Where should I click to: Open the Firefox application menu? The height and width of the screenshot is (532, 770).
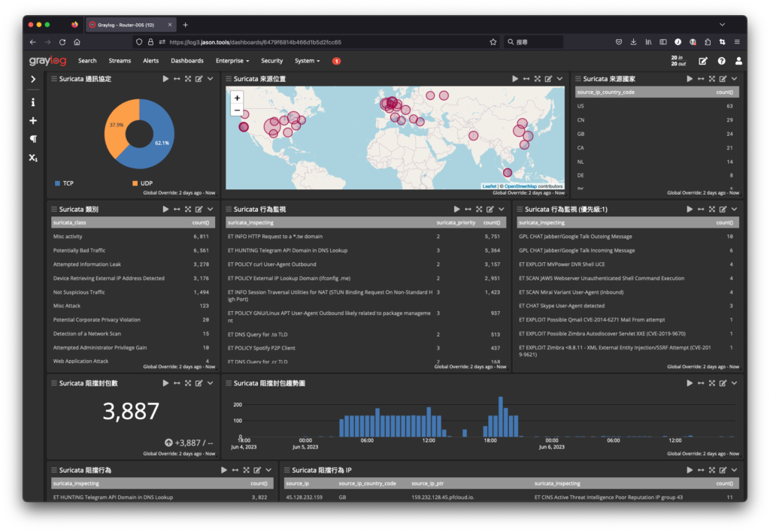[x=737, y=42]
